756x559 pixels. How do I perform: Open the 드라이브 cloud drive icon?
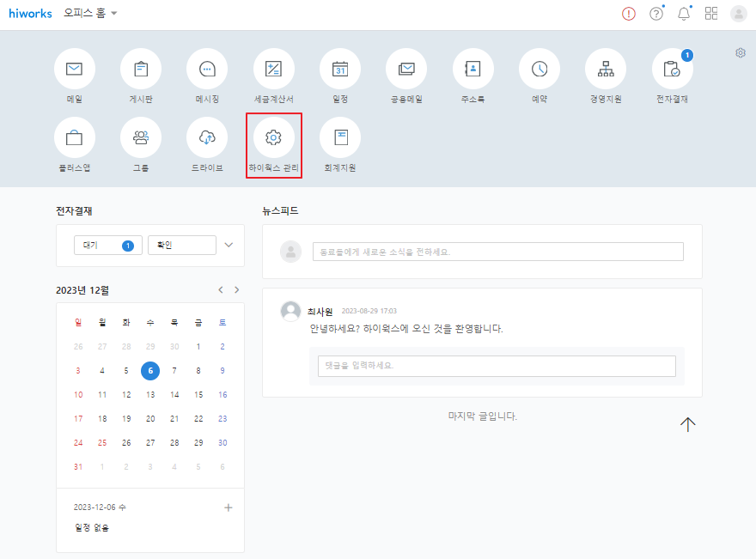[x=207, y=137]
